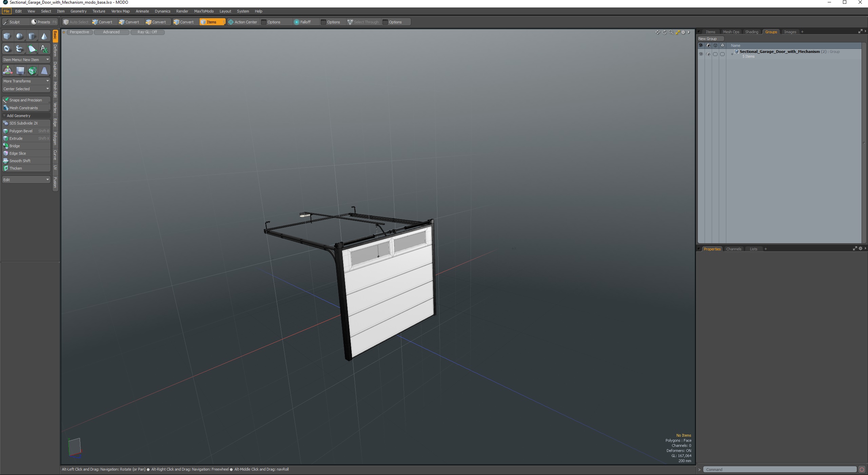Image resolution: width=868 pixels, height=475 pixels.
Task: Toggle the Options checkbox after Falloff
Action: 323,22
